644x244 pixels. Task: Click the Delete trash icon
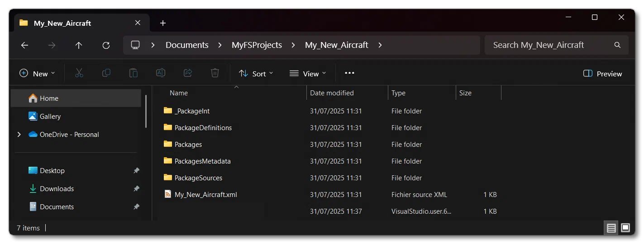tap(215, 73)
